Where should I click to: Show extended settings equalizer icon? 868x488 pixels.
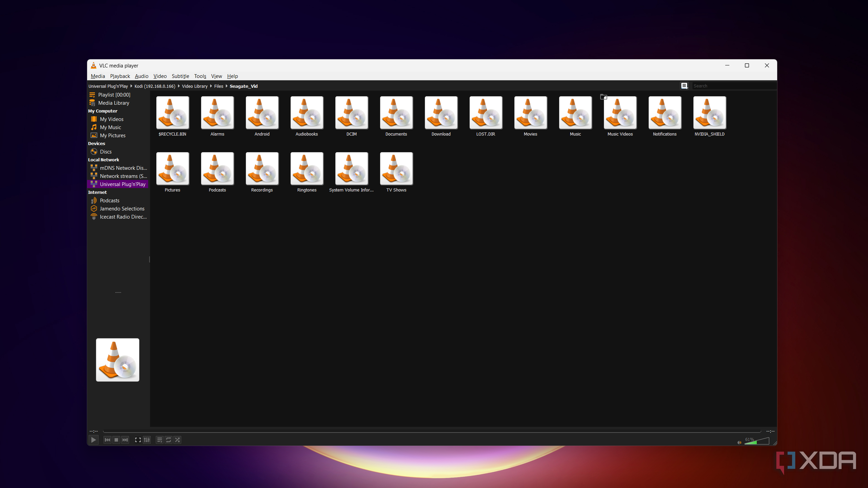coord(147,440)
